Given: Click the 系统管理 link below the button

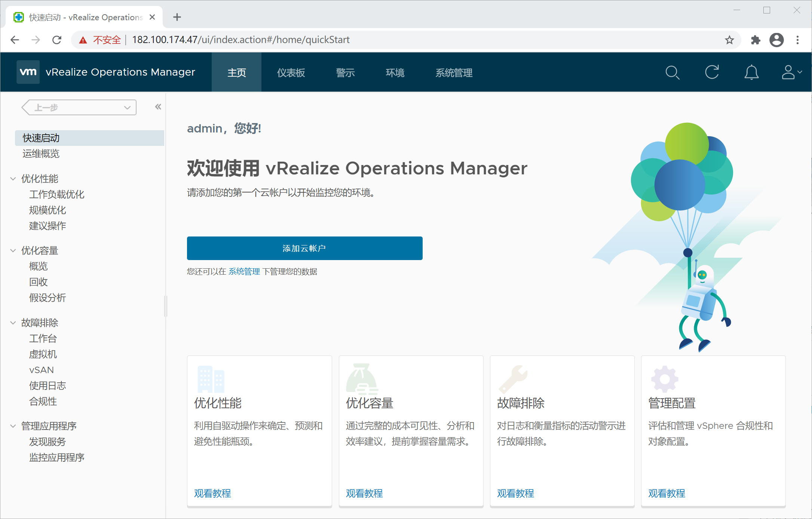Looking at the screenshot, I should tap(244, 272).
